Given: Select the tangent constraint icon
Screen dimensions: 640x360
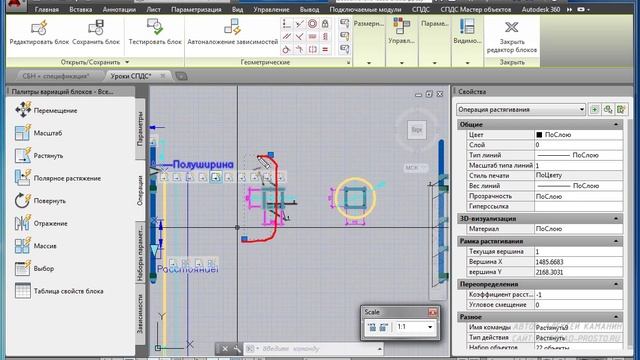Looking at the screenshot, I should 287,49.
